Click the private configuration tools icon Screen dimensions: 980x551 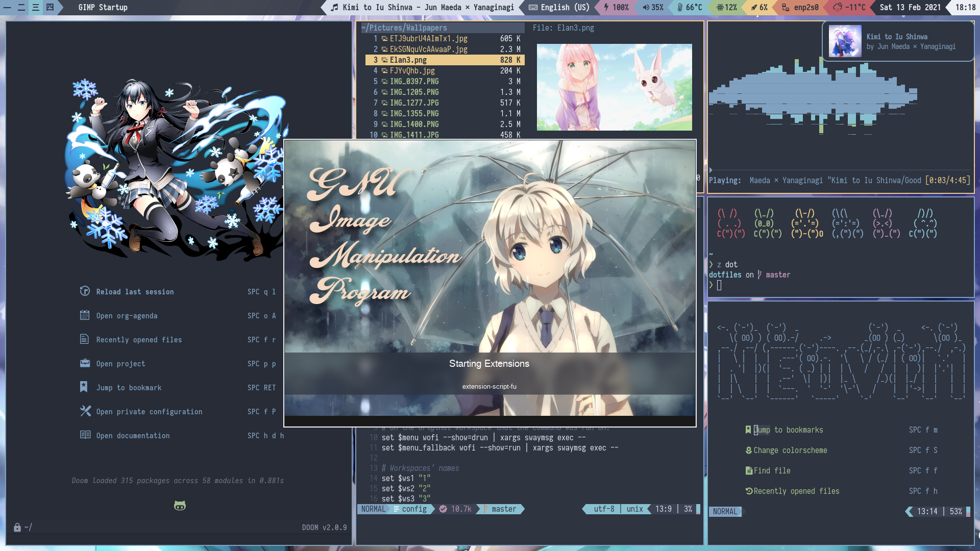pyautogui.click(x=85, y=411)
